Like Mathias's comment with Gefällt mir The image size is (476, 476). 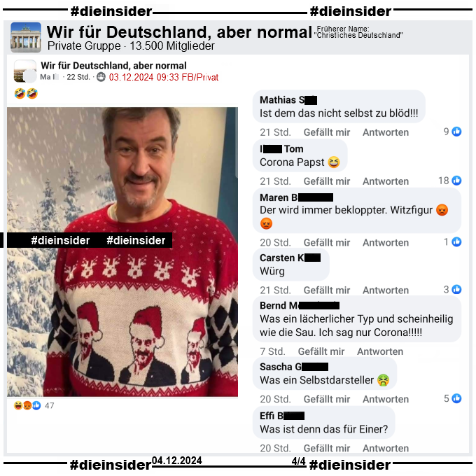tap(327, 132)
